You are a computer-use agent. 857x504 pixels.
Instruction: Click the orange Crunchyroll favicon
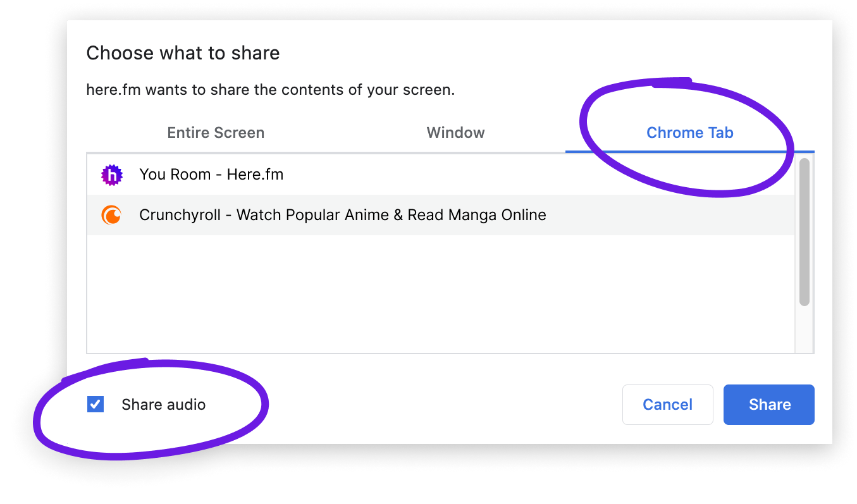point(111,216)
